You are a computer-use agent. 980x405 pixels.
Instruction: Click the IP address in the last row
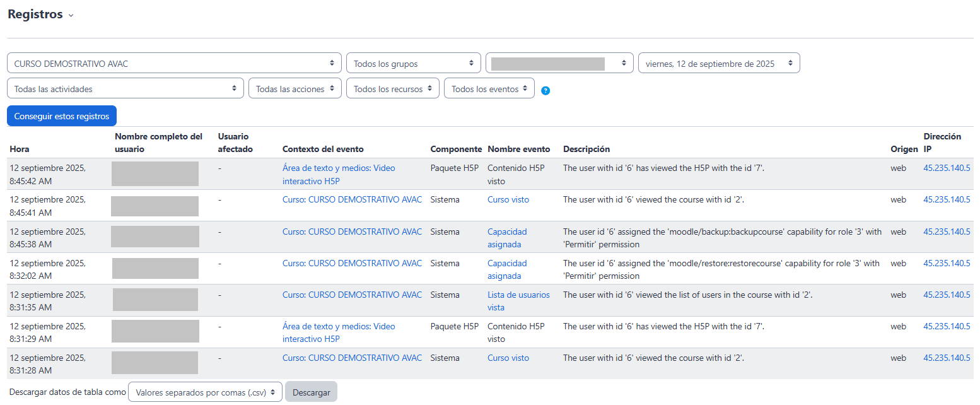(946, 358)
